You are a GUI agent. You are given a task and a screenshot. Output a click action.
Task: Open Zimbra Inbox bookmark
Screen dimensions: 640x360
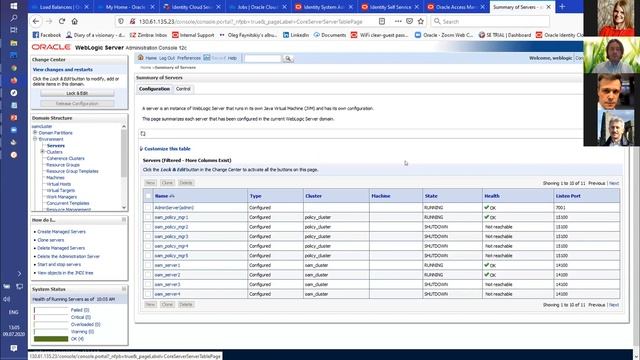pyautogui.click(x=149, y=35)
